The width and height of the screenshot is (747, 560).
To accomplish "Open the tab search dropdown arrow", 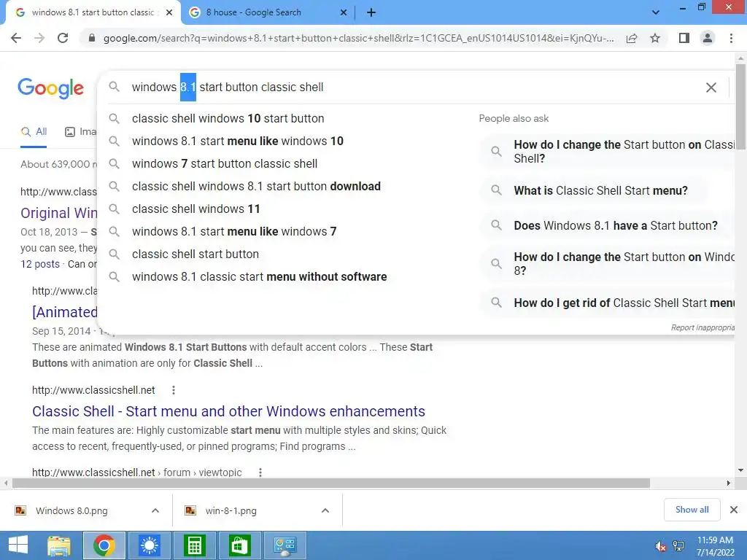I will point(656,12).
